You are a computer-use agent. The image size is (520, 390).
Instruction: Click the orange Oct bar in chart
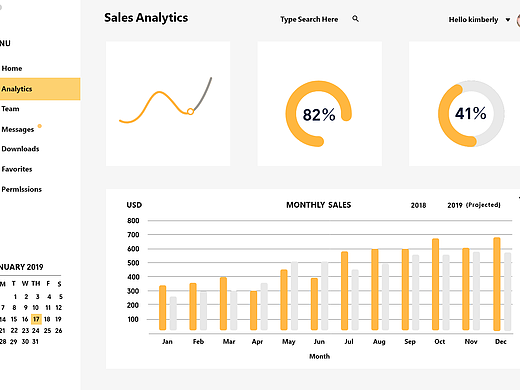435,284
